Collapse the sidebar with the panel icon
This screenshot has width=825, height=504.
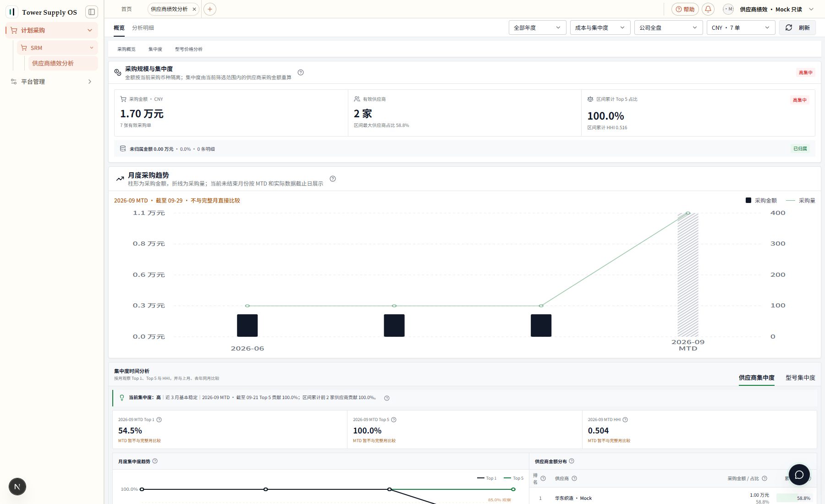point(92,12)
